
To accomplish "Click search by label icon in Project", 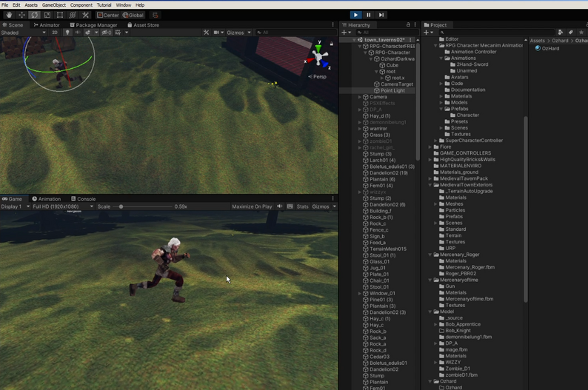I will (x=571, y=33).
